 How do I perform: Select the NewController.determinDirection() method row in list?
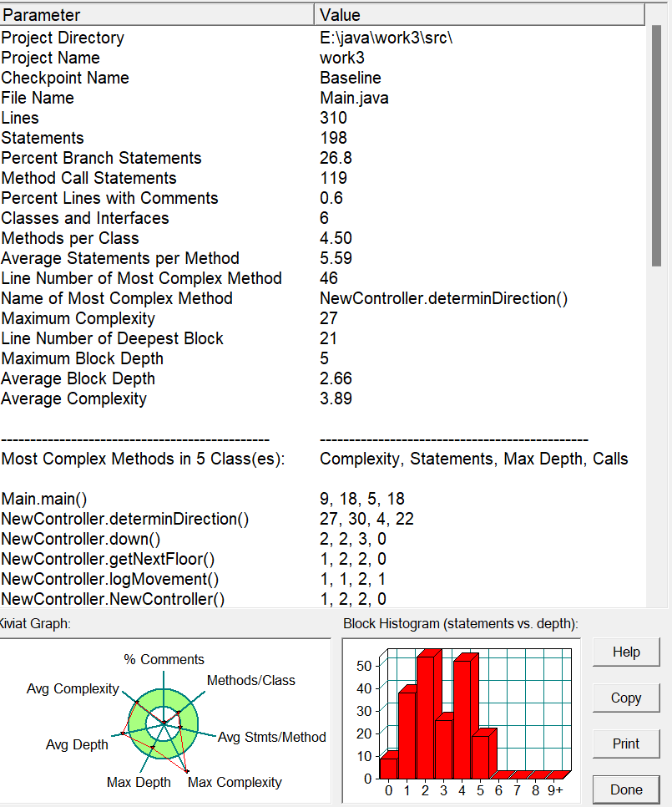click(x=323, y=520)
